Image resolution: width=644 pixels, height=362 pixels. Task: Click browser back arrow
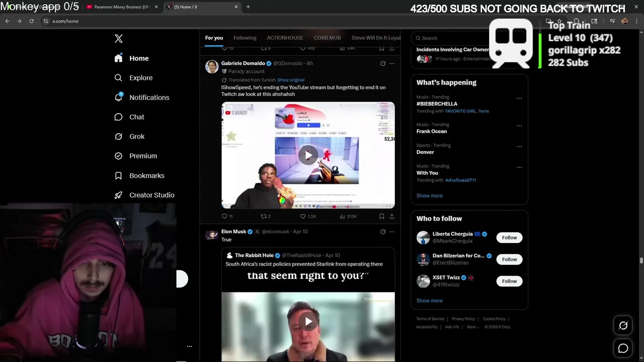pos(7,21)
